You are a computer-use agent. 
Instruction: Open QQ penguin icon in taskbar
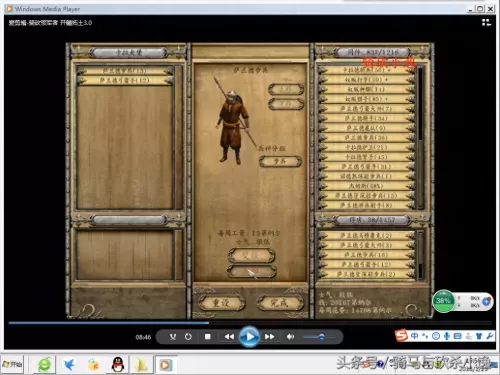(118, 364)
